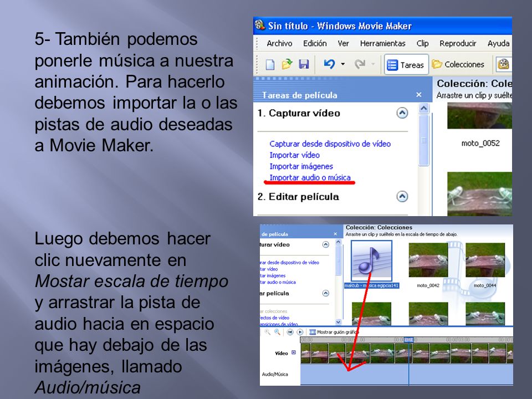
Task: Click the greyed Redo arrow icon
Action: 360,64
